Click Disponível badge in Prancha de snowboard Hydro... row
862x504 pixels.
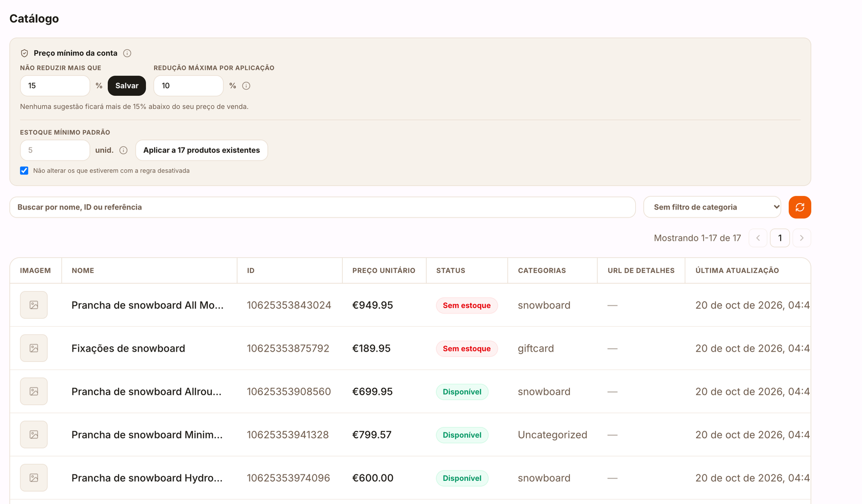462,478
